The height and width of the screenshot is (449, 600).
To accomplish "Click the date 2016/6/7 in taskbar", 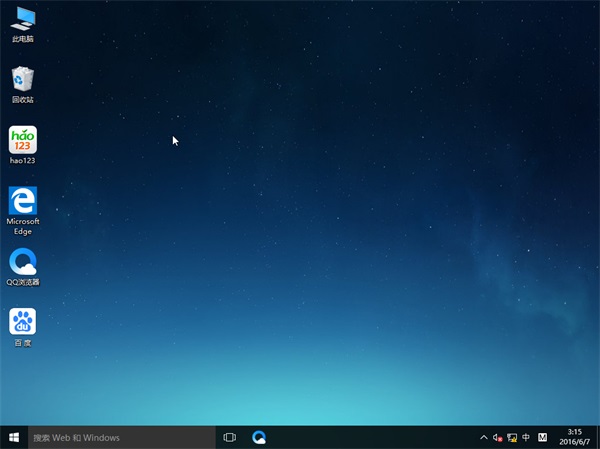I will coord(574,443).
